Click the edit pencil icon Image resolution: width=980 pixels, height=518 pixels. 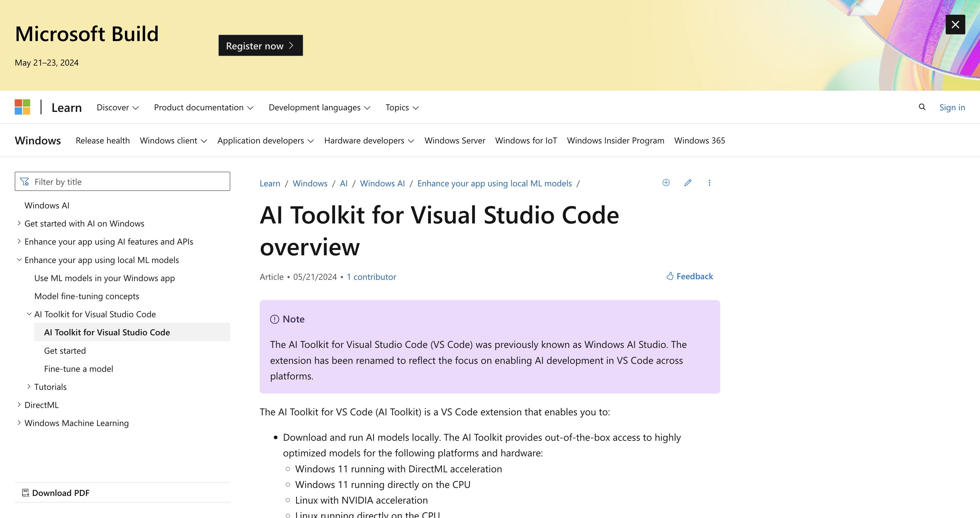click(x=688, y=183)
